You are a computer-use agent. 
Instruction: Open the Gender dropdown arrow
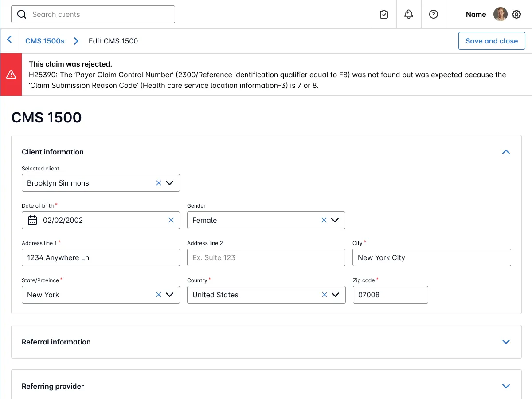[x=335, y=220]
